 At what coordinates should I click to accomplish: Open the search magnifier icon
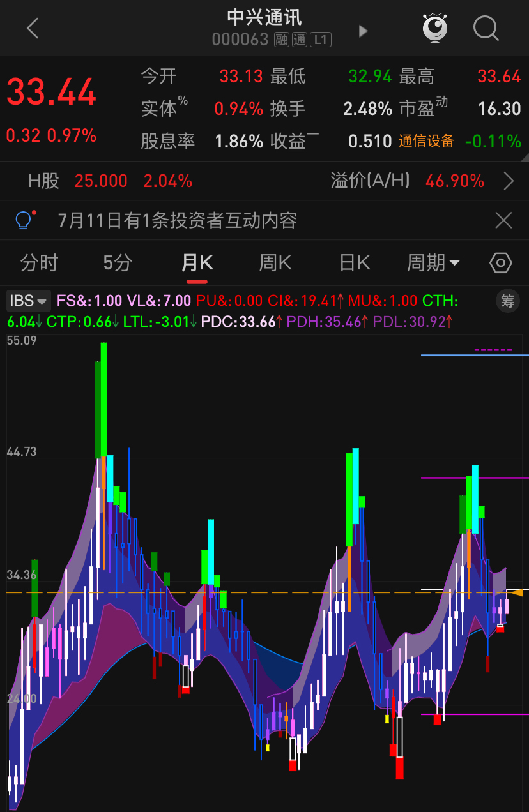click(486, 29)
